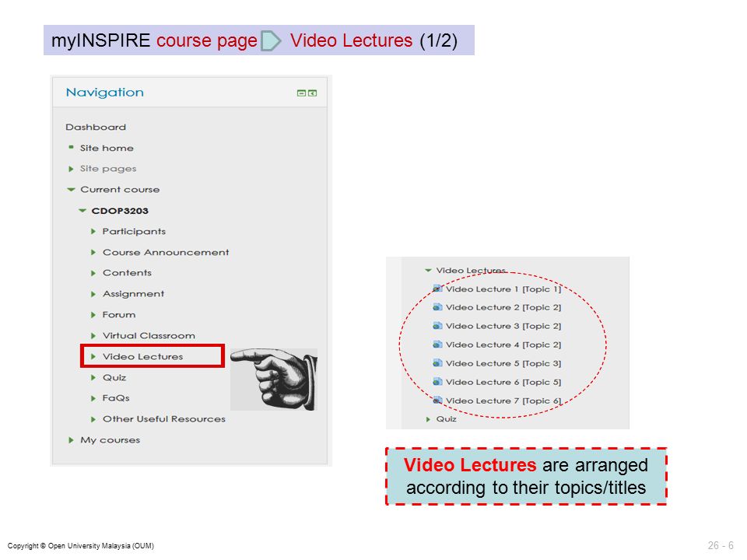The width and height of the screenshot is (747, 560).
Task: Expand the My courses arrow
Action: tap(71, 440)
